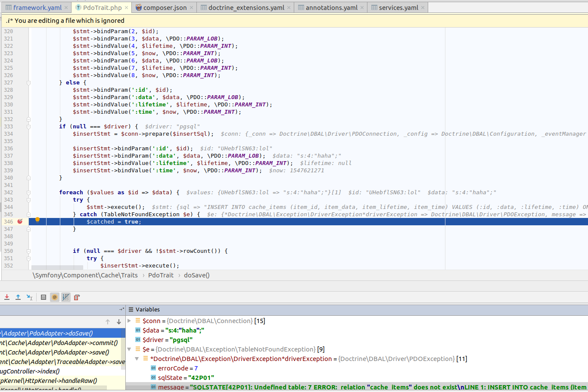The height and width of the screenshot is (392, 588).
Task: Click the Frames list vertical scrollbar
Action: click(x=123, y=349)
